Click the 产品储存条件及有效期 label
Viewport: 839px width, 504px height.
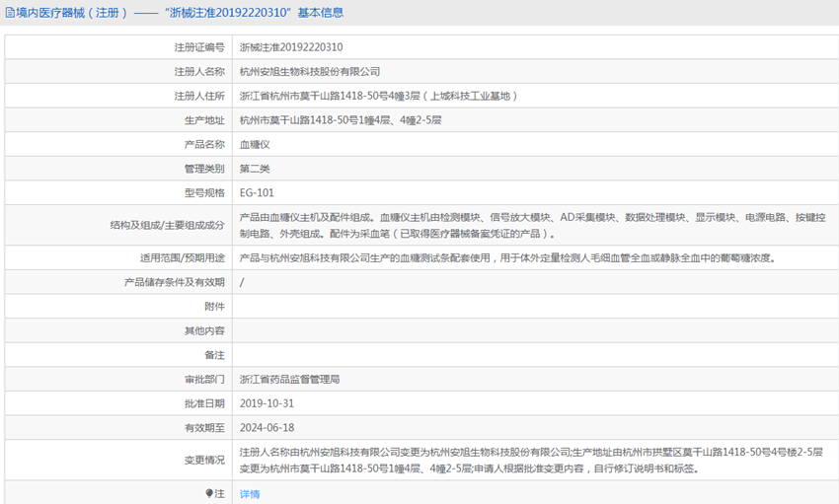click(x=175, y=282)
